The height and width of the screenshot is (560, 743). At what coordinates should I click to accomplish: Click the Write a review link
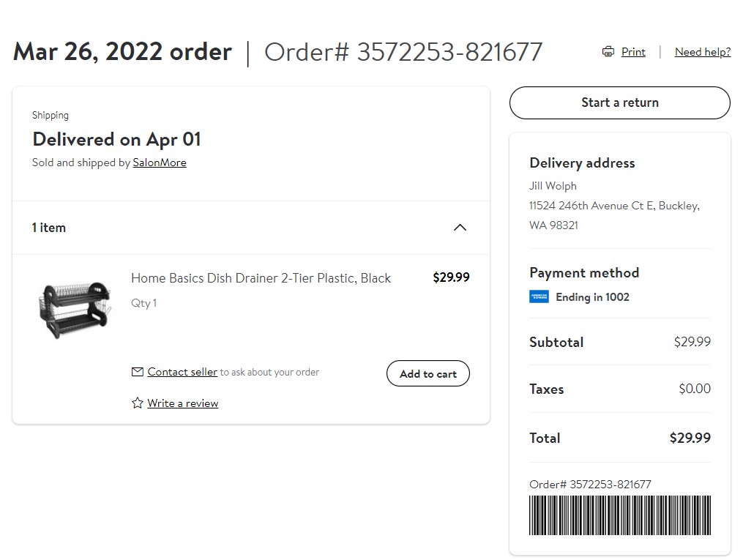click(x=183, y=403)
